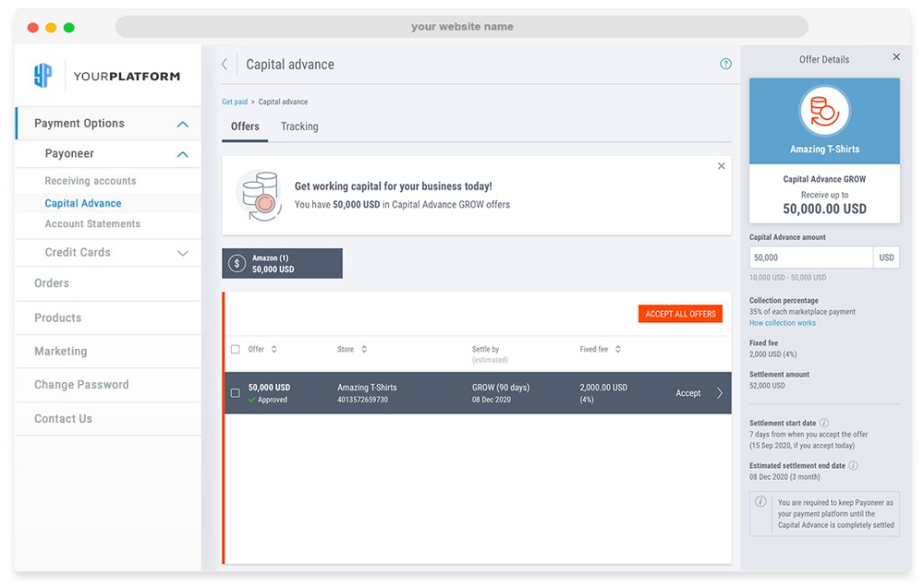Click the ACCEPT ALL OFFERS button
The height and width of the screenshot is (587, 924).
680,314
